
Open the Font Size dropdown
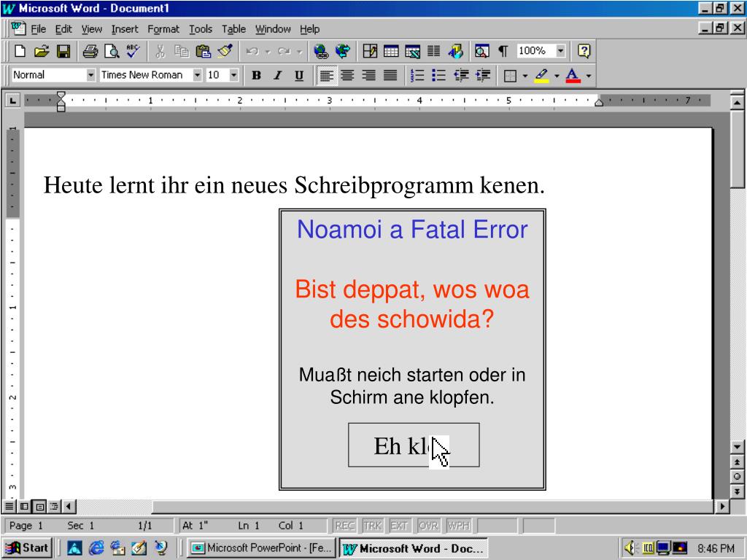tap(233, 75)
